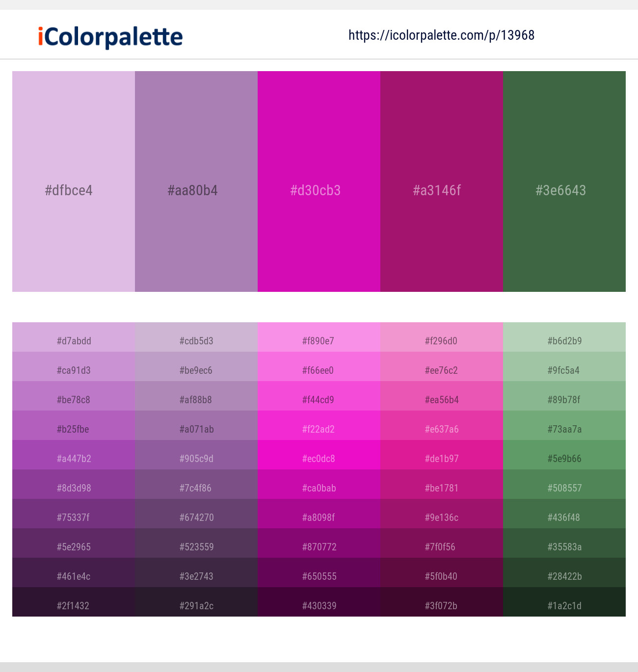The height and width of the screenshot is (672, 638).
Task: Click the #f890e7 pink shade swatch
Action: (x=319, y=341)
